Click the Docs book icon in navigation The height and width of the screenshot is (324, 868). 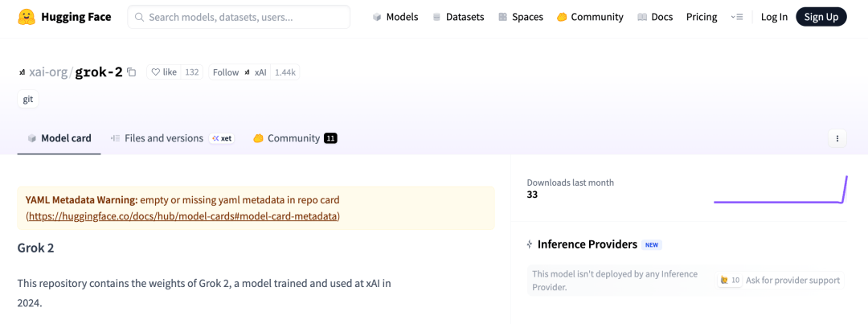pyautogui.click(x=642, y=17)
